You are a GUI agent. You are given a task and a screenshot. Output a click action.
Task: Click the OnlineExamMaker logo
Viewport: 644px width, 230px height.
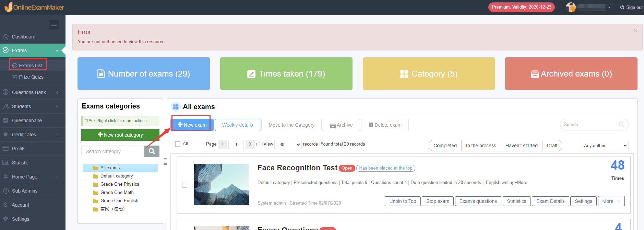coord(34,7)
